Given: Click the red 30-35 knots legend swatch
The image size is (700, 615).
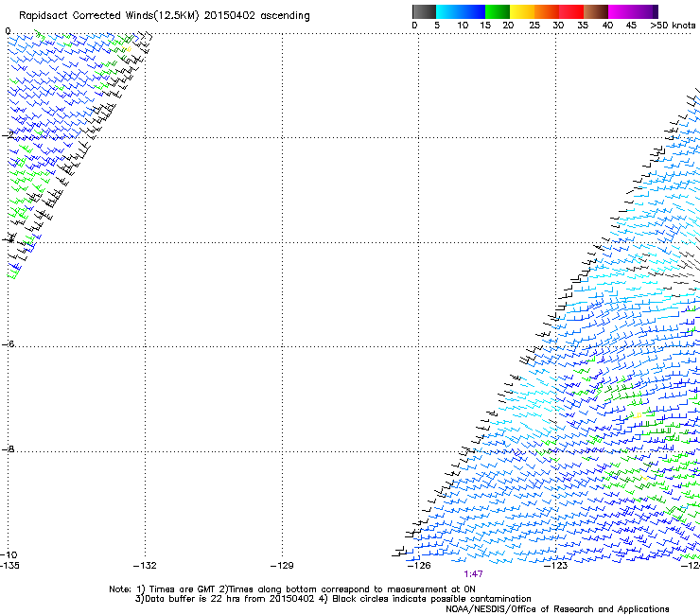Looking at the screenshot, I should tap(571, 11).
